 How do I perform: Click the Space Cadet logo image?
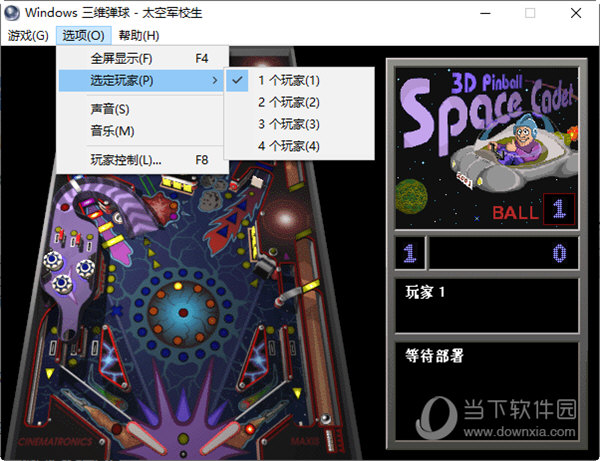(486, 148)
